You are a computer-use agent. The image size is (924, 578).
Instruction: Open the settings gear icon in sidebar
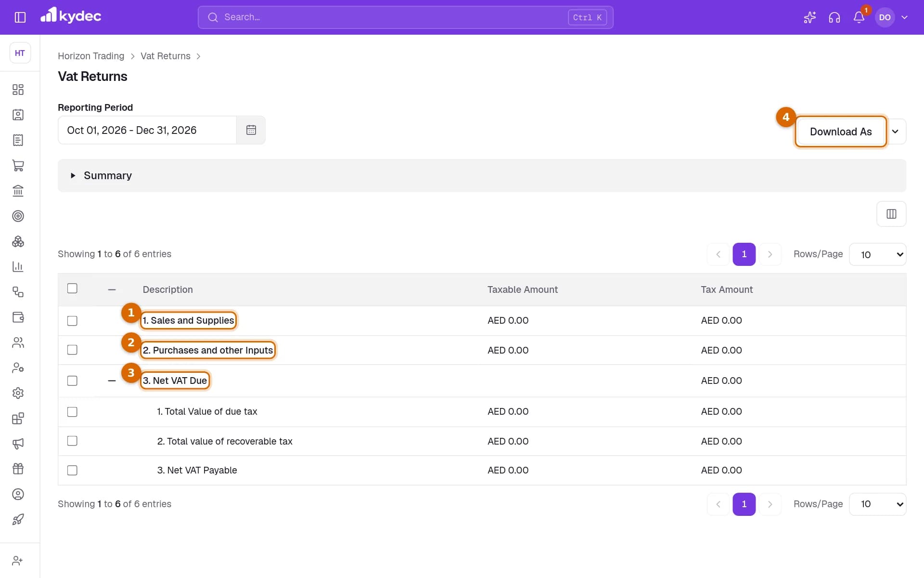point(18,393)
